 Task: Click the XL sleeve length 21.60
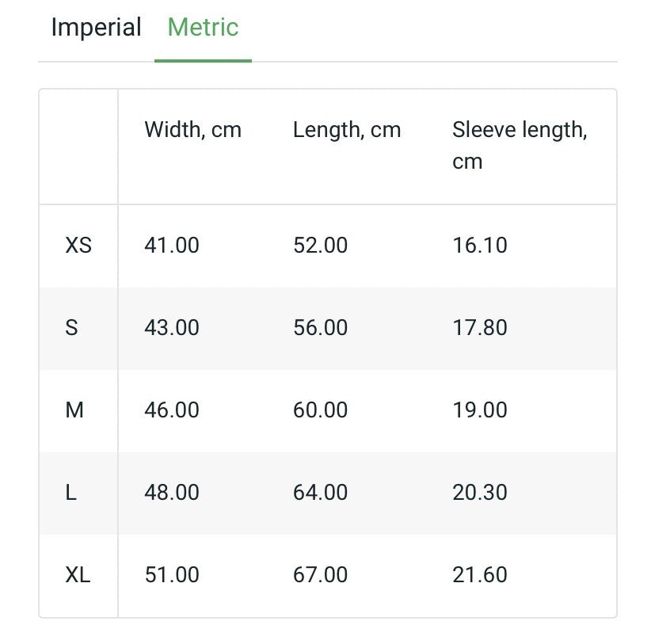pos(479,575)
